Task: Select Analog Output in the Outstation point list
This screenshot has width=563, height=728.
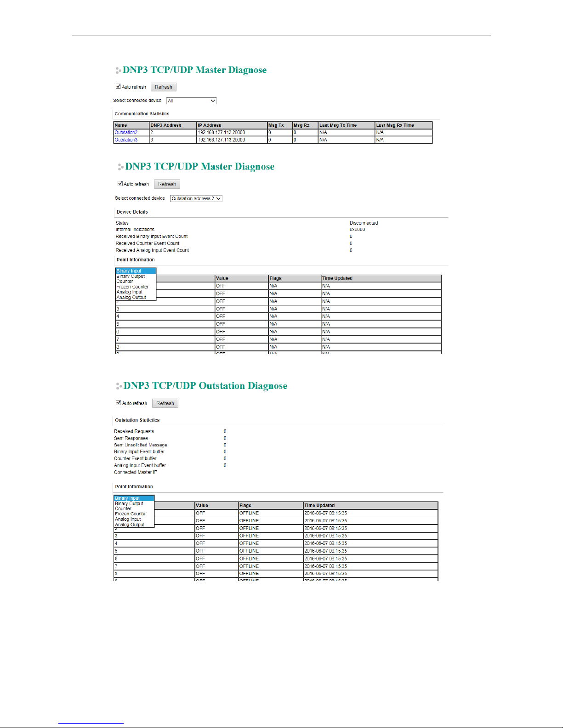Action: (134, 525)
